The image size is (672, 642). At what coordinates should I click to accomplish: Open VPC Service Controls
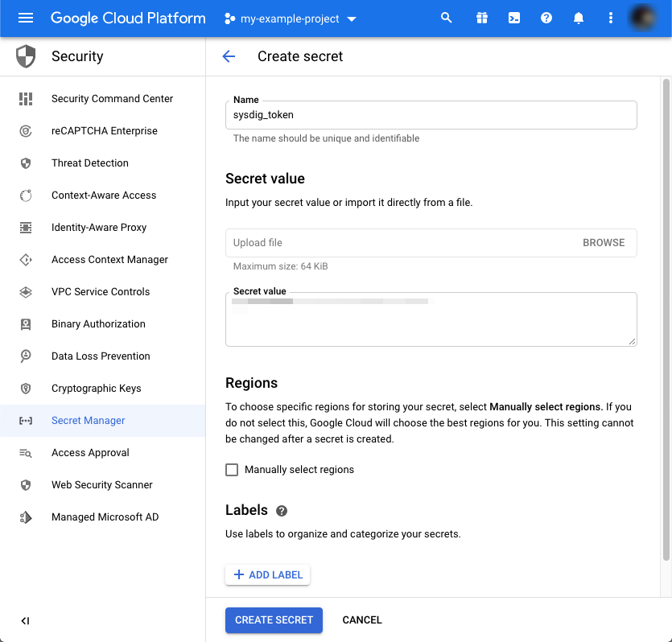coord(101,292)
